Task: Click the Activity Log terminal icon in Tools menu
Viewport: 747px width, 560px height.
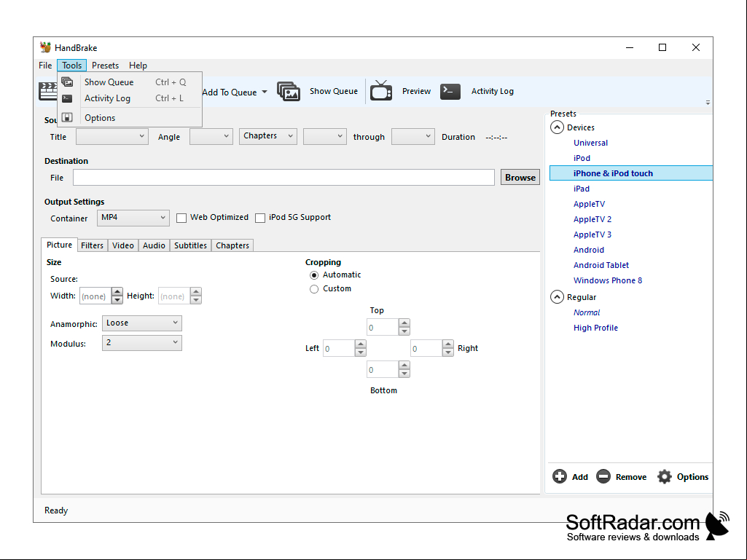Action: (67, 98)
